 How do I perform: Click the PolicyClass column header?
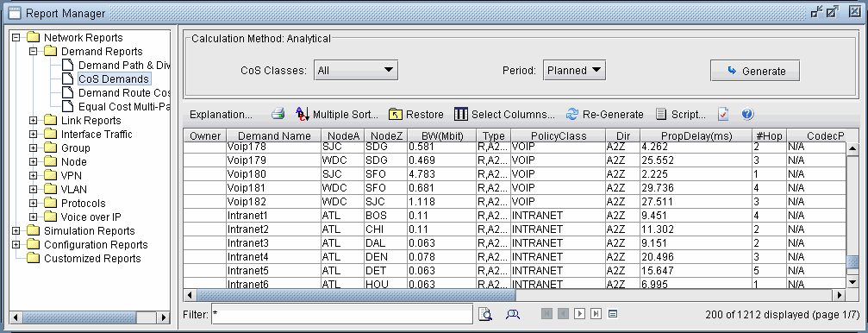coord(558,135)
